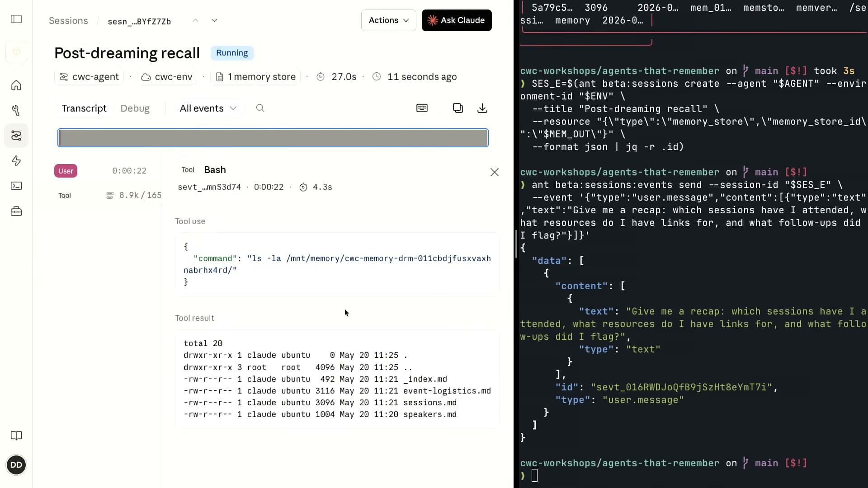This screenshot has height=488, width=868.
Task: Click the session timeline bar
Action: pos(273,138)
